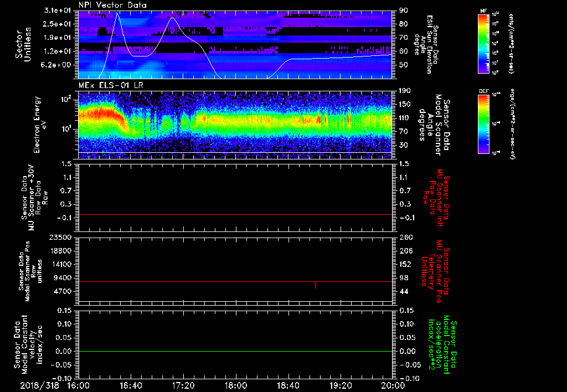This screenshot has width=567, height=392.
Task: Click the first white Sun elevation curve peak
Action: pyautogui.click(x=117, y=13)
